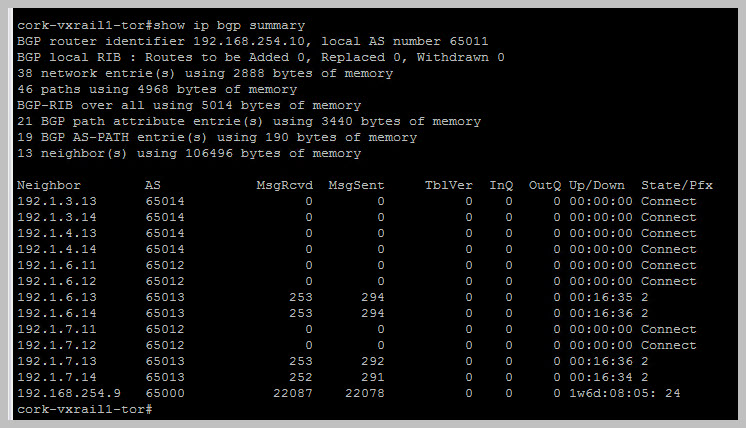This screenshot has width=746, height=428.
Task: Select neighbor address 192.168.254.9
Action: [x=69, y=393]
